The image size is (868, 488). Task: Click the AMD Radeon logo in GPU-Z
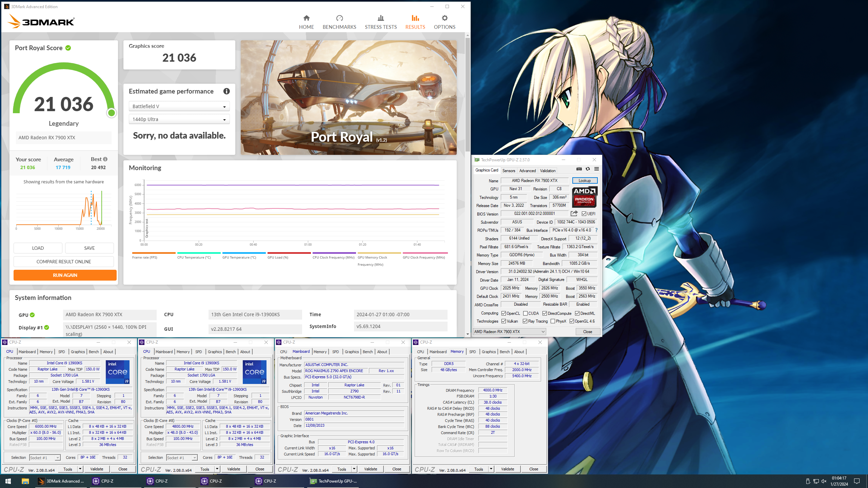(585, 197)
